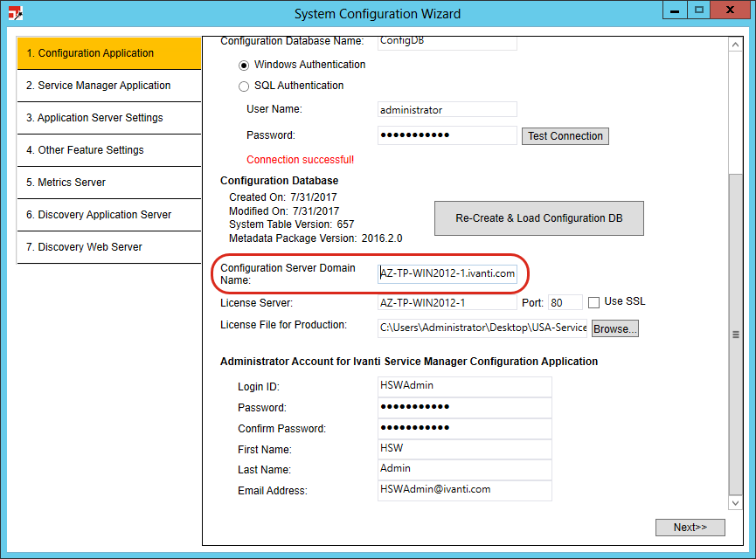This screenshot has height=559, width=756.
Task: Open Other Feature Settings step
Action: [109, 150]
